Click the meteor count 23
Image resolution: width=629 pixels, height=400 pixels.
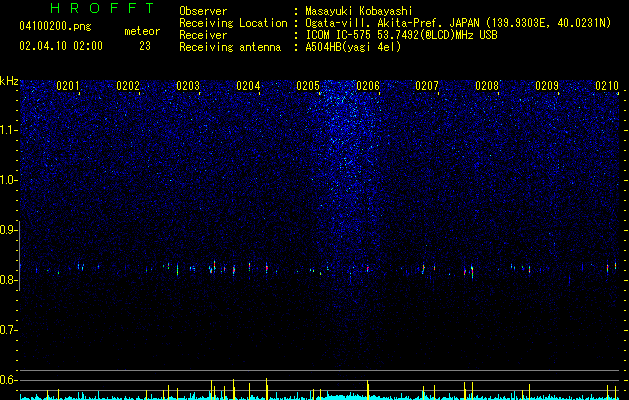[145, 46]
